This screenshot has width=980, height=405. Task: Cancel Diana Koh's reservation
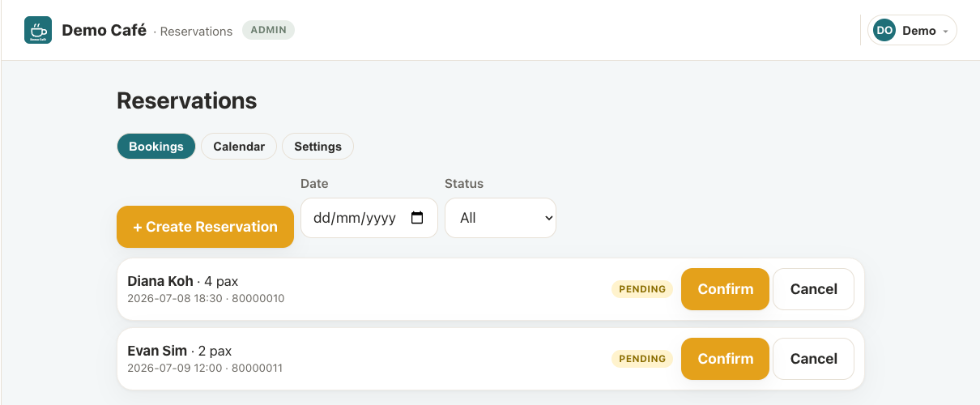click(x=813, y=289)
